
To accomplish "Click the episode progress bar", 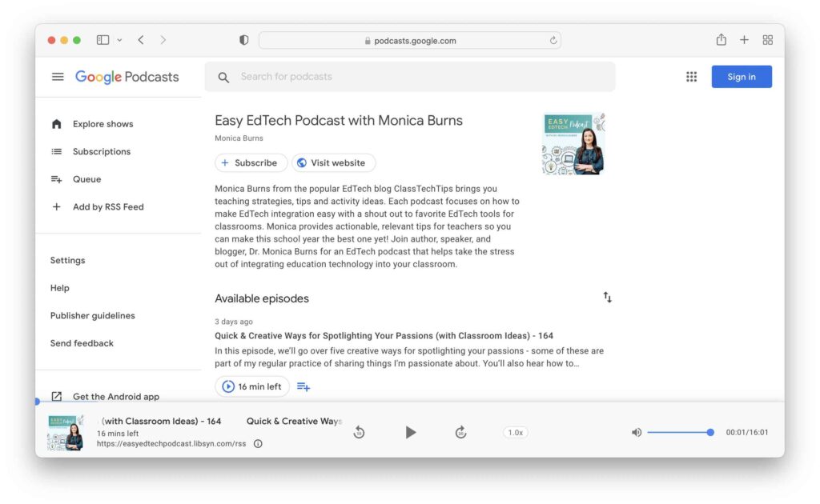I will pos(410,402).
